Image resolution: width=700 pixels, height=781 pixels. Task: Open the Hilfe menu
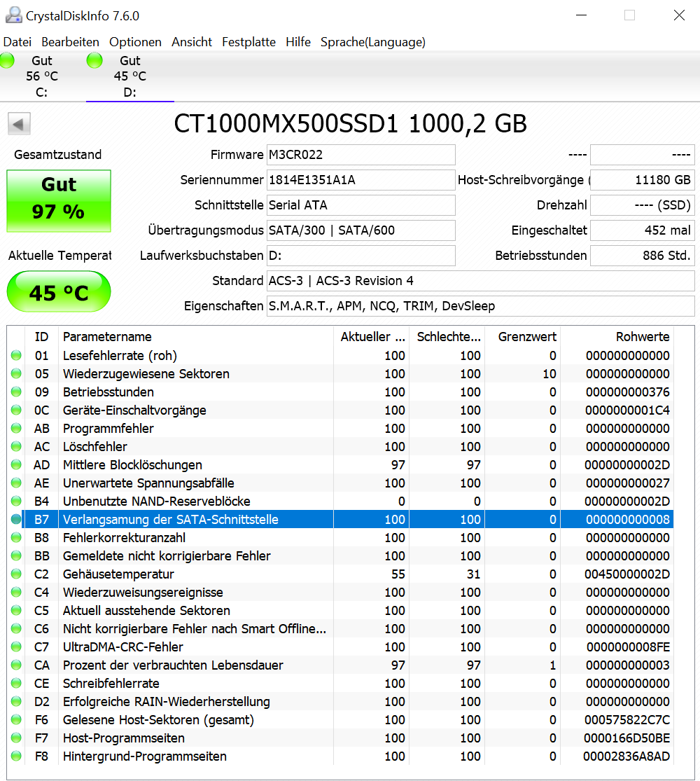pyautogui.click(x=298, y=42)
